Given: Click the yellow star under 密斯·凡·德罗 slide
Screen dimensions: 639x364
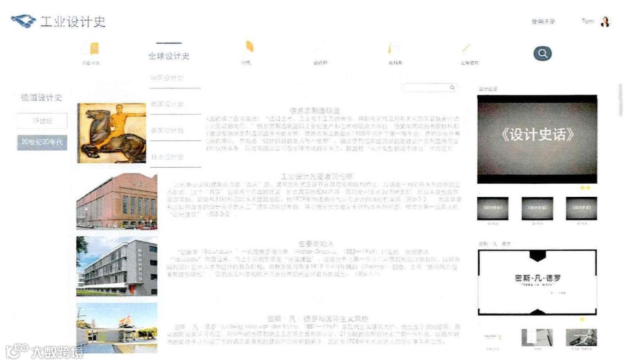Looking at the screenshot, I should [582, 320].
